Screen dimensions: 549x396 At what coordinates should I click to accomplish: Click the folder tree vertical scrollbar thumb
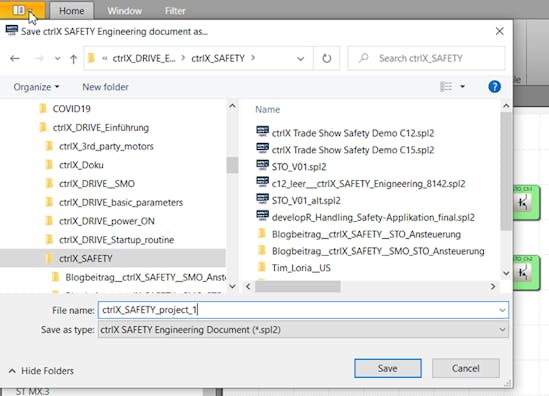tap(232, 165)
